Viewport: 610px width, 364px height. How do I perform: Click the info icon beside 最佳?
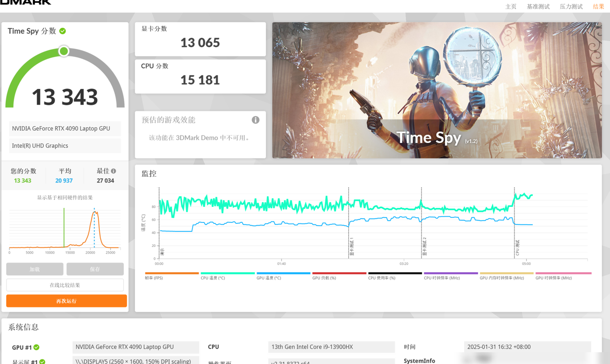[113, 171]
